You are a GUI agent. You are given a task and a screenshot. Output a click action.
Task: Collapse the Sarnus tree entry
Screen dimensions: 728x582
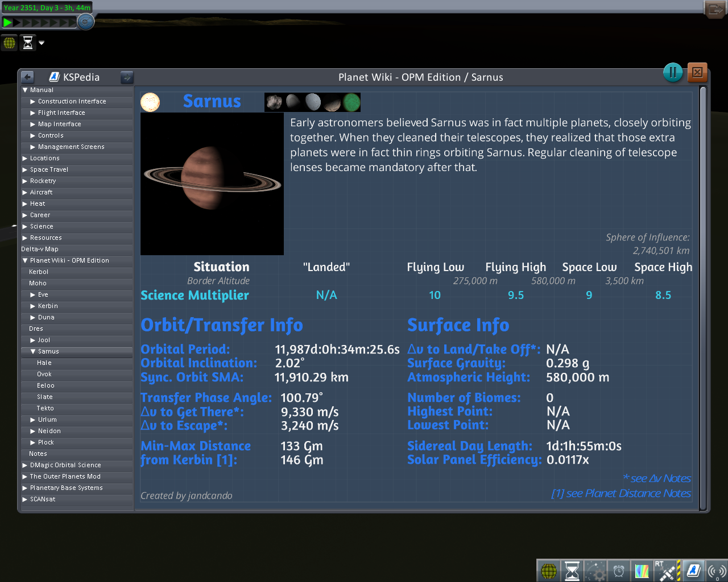[33, 351]
